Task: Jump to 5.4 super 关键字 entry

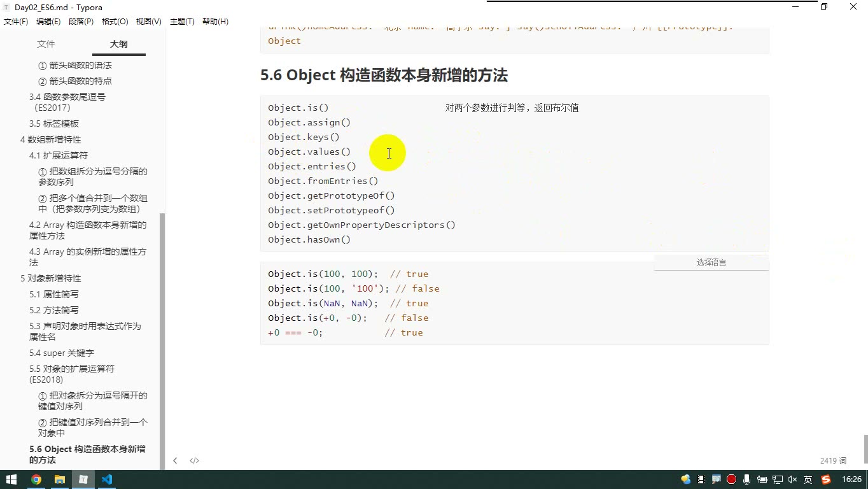Action: click(62, 353)
